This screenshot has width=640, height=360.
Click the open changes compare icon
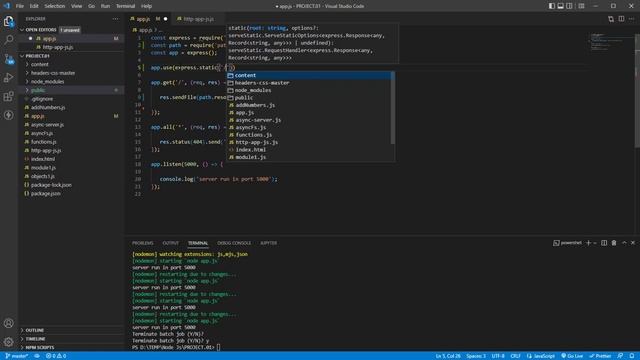611,19
